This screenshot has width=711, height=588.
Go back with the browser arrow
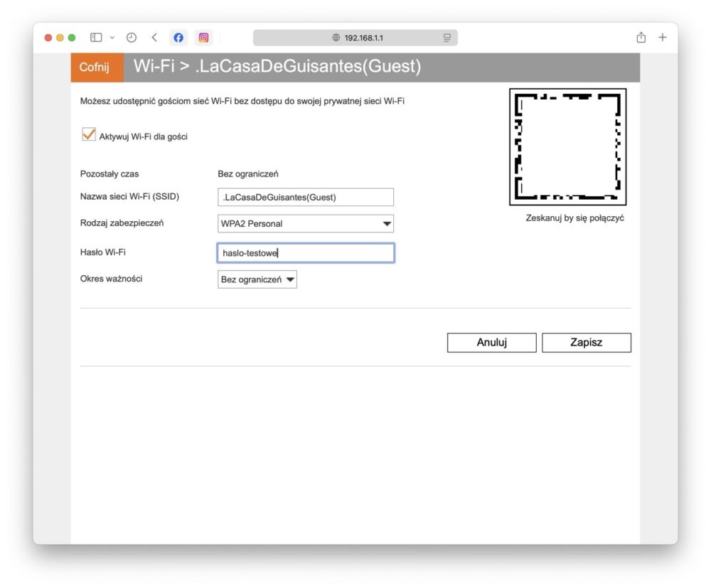[154, 38]
